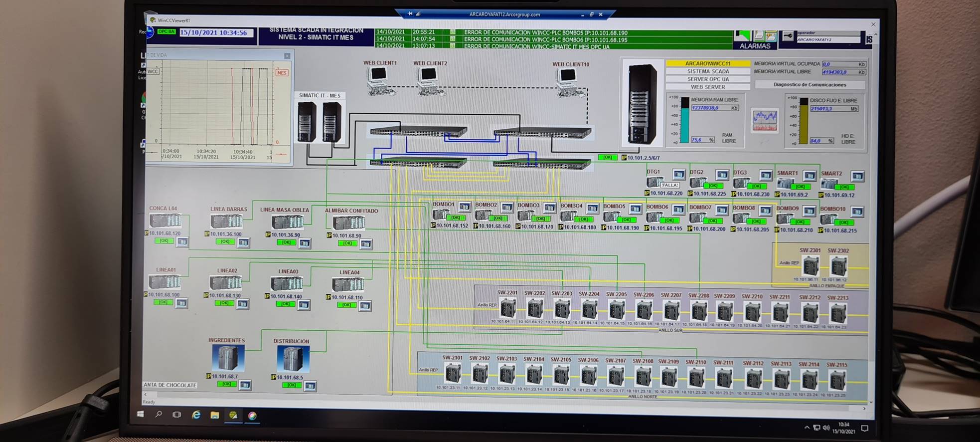Click the DISCO FIJO E: LIBRE value field
The width and height of the screenshot is (980, 442).
[833, 108]
